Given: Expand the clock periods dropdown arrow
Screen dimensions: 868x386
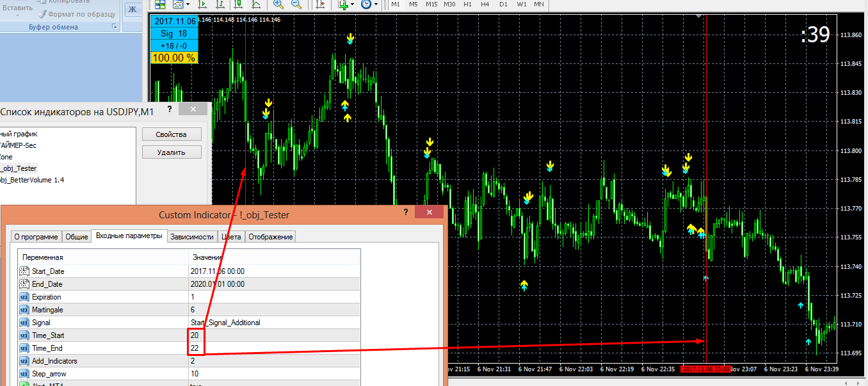Looking at the screenshot, I should click(376, 4).
